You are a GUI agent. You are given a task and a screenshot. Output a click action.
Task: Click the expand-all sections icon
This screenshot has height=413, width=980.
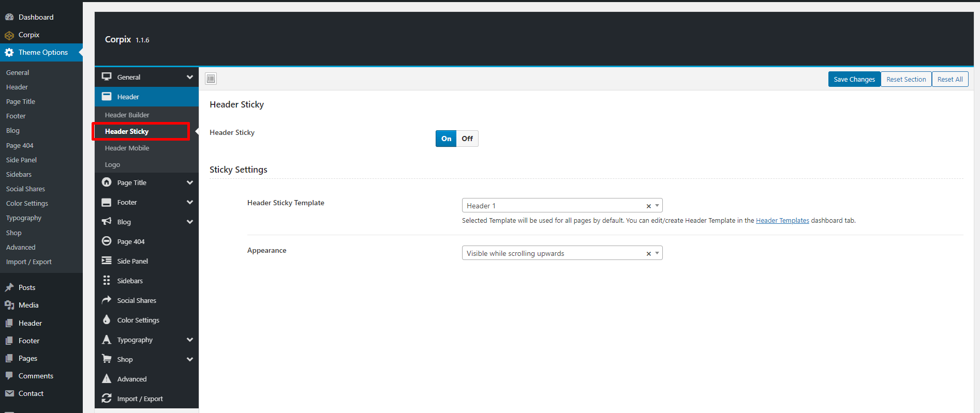[211, 79]
